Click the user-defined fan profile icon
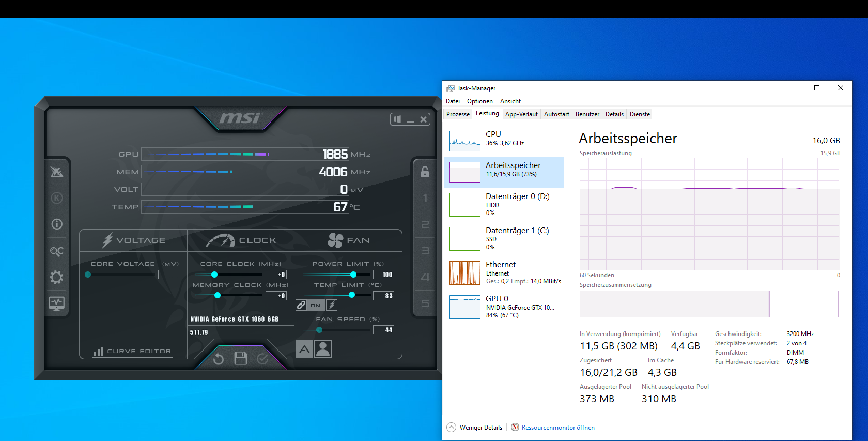The width and height of the screenshot is (868, 441). (x=323, y=349)
